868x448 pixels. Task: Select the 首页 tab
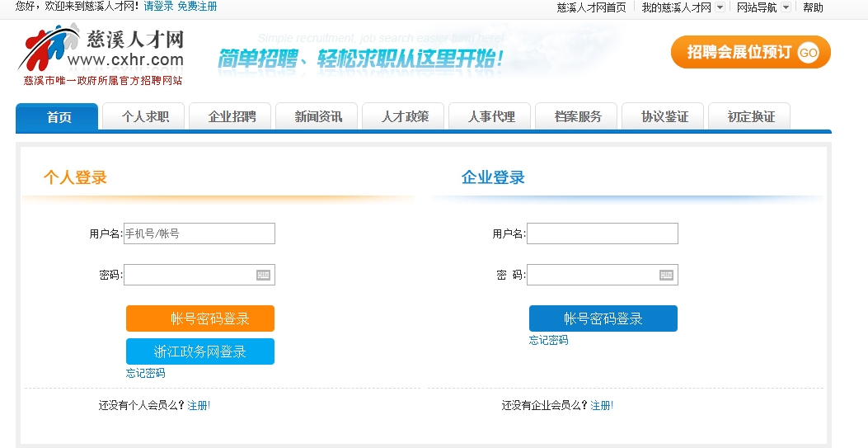coord(57,117)
